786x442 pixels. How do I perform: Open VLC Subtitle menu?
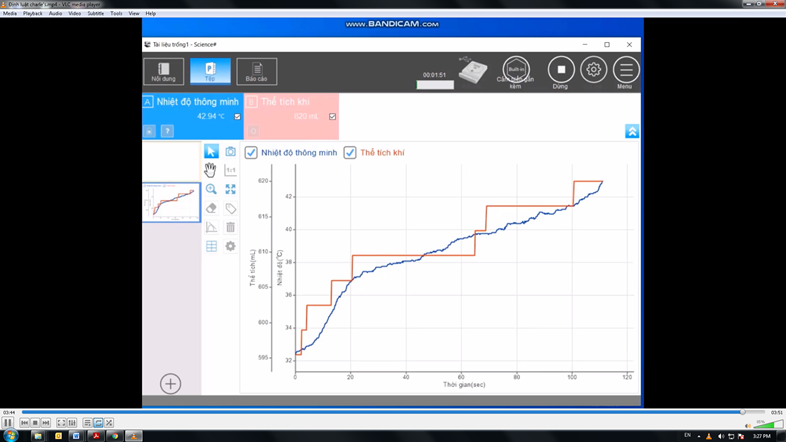tap(96, 14)
